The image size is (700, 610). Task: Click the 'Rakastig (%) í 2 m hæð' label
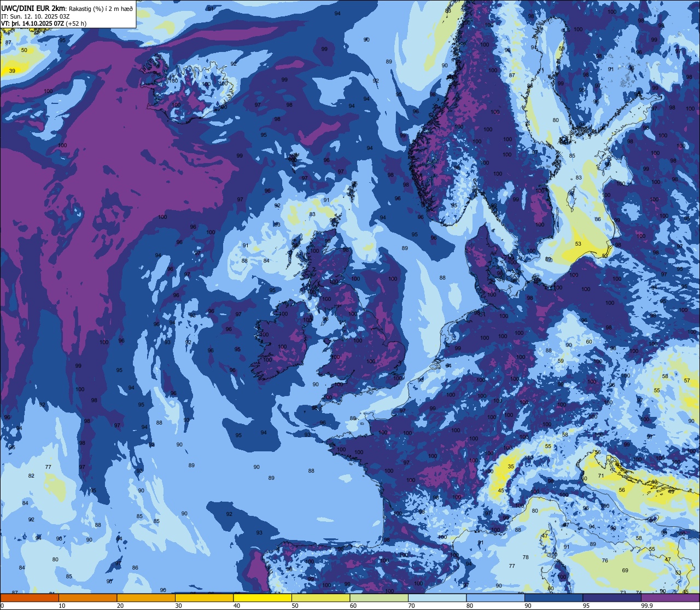coord(100,8)
